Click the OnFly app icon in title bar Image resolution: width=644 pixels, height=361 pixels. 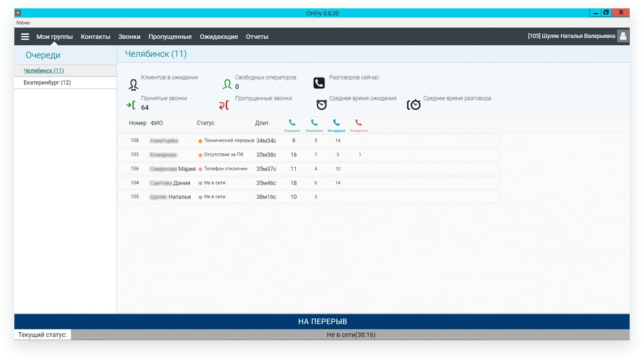pos(18,13)
